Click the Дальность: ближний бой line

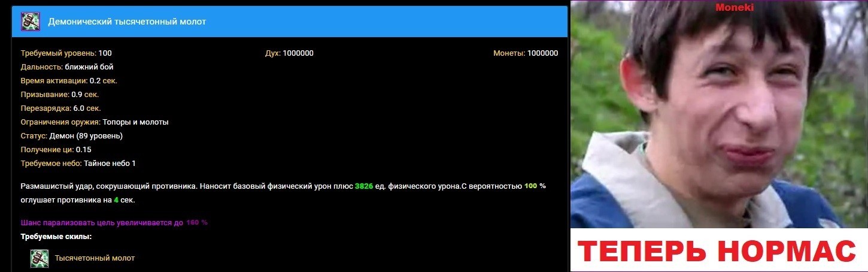coord(67,67)
